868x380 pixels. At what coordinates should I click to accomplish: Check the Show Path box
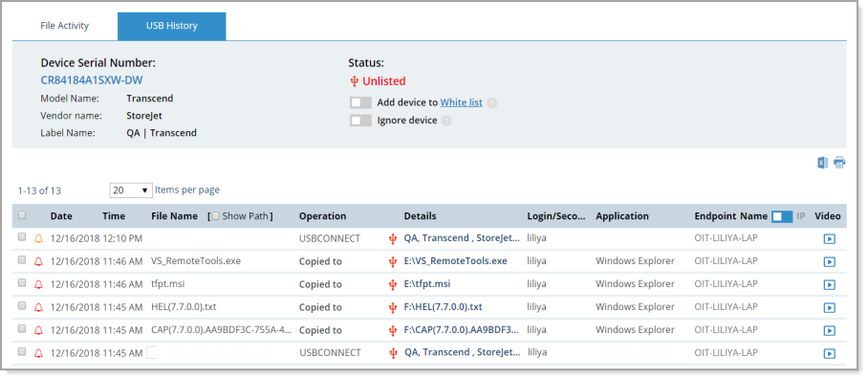click(216, 216)
